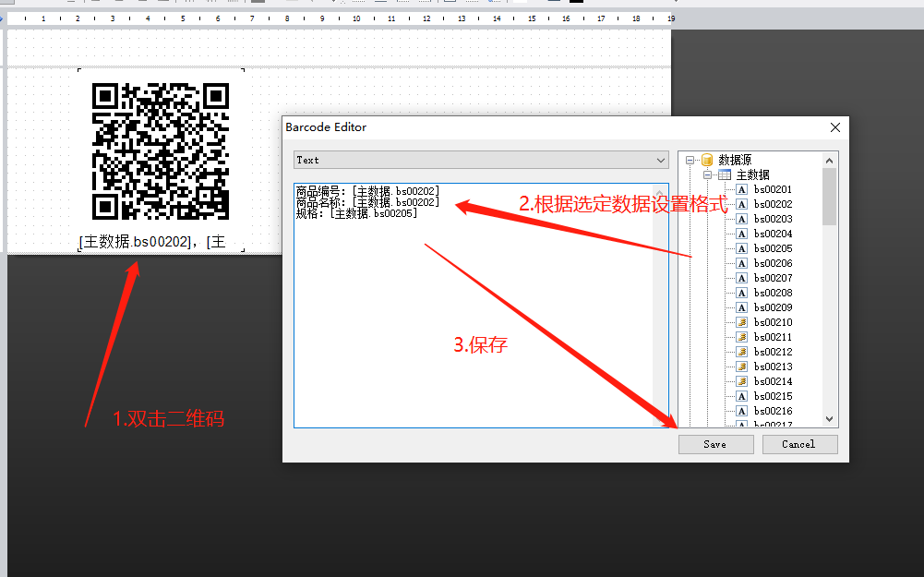Screen dimensions: 924x577
Task: Close the Barcode Editor window
Action: (x=835, y=127)
